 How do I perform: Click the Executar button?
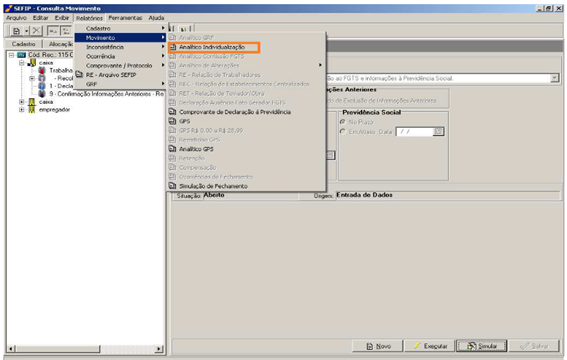[430, 346]
